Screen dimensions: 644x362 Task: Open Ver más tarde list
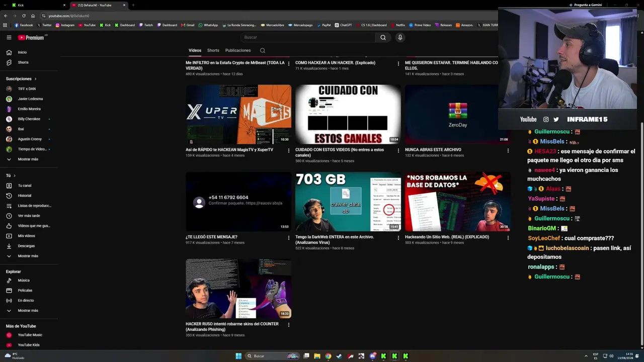(x=29, y=216)
